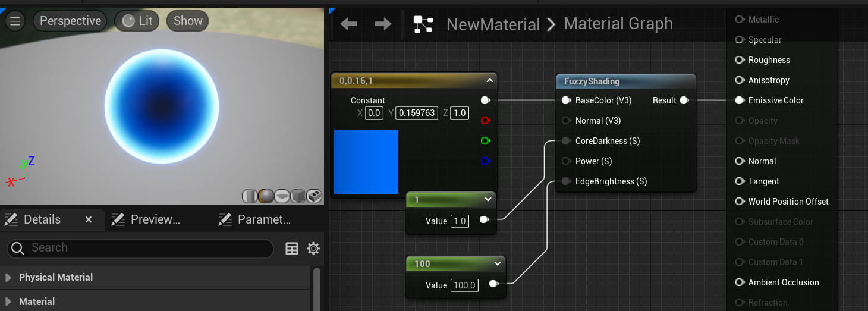868x311 pixels.
Task: Click the material preview sphere viewport
Action: [x=162, y=107]
